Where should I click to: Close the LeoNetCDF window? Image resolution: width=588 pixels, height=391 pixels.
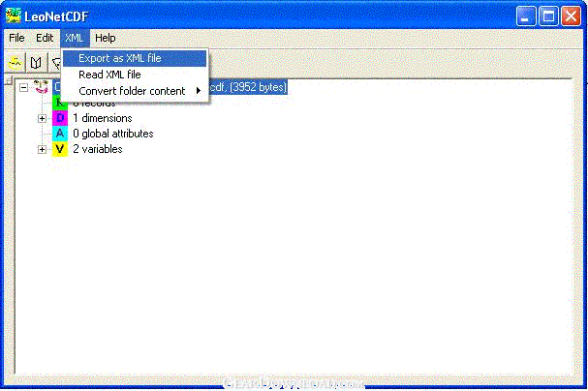click(571, 16)
